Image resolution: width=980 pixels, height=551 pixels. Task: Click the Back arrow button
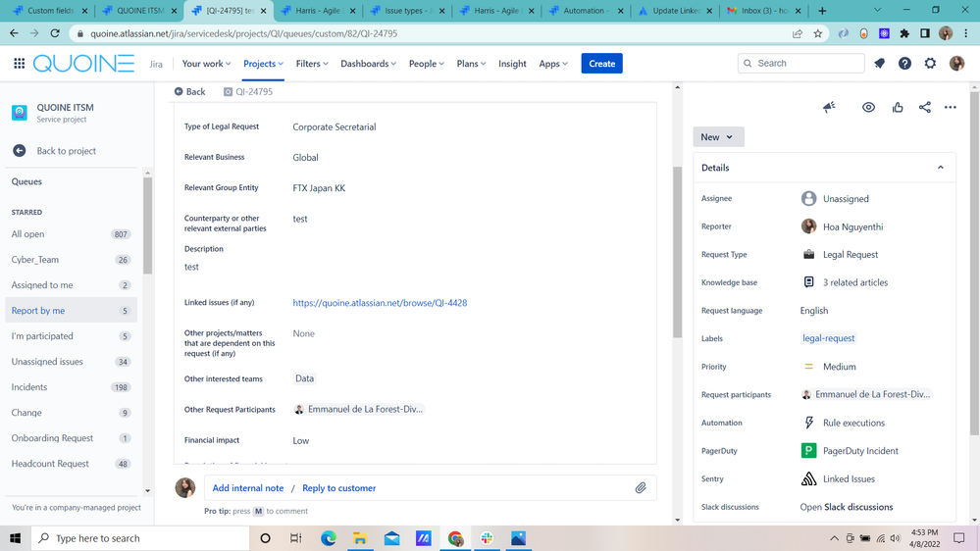(190, 92)
